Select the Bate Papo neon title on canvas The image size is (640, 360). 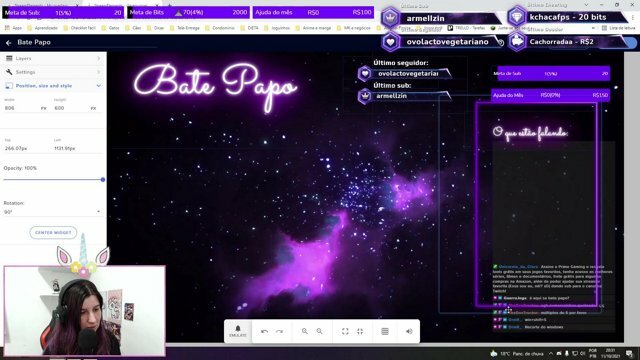tap(216, 87)
